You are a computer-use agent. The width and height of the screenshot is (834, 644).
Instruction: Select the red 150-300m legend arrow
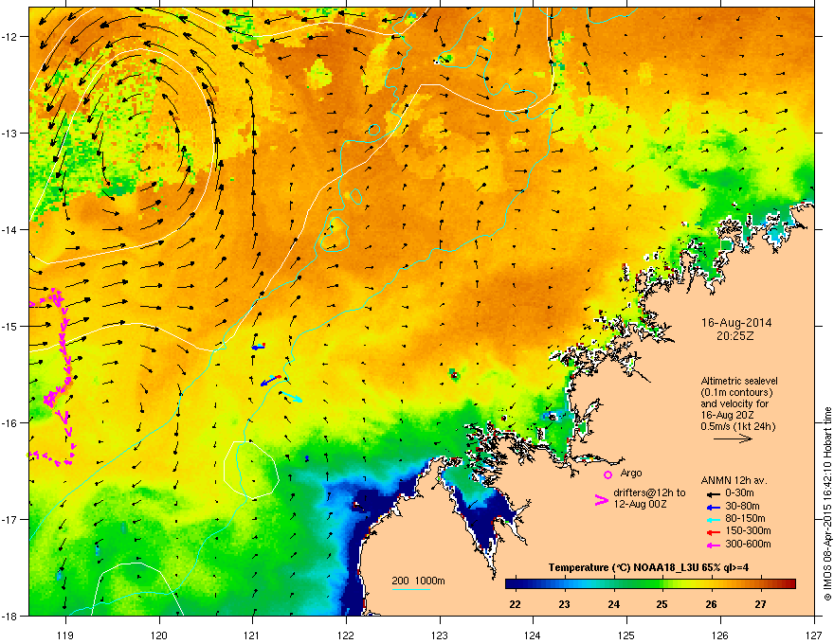tap(713, 531)
